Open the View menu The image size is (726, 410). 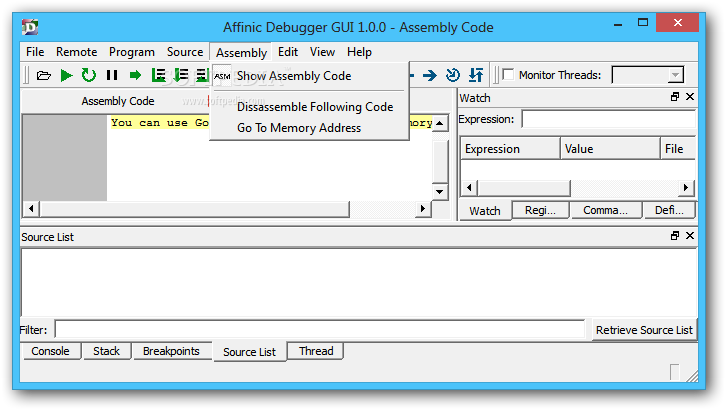pyautogui.click(x=322, y=52)
